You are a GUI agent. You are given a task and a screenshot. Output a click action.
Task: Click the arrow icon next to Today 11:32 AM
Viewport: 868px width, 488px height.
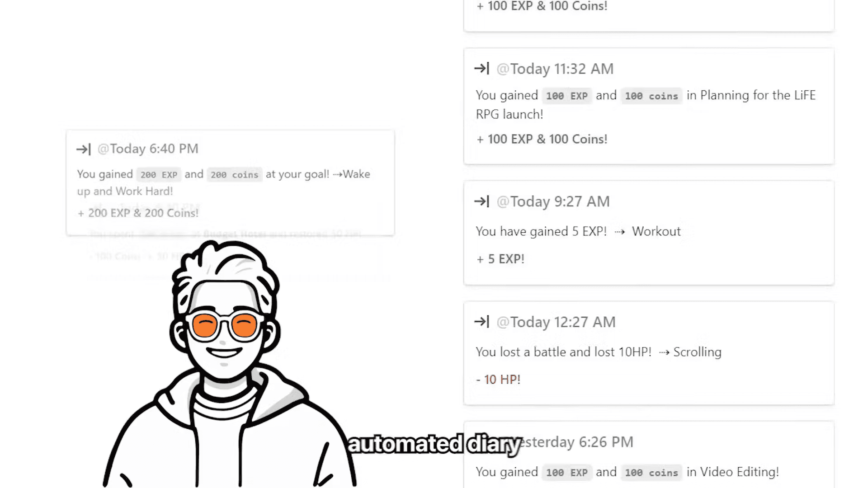482,68
